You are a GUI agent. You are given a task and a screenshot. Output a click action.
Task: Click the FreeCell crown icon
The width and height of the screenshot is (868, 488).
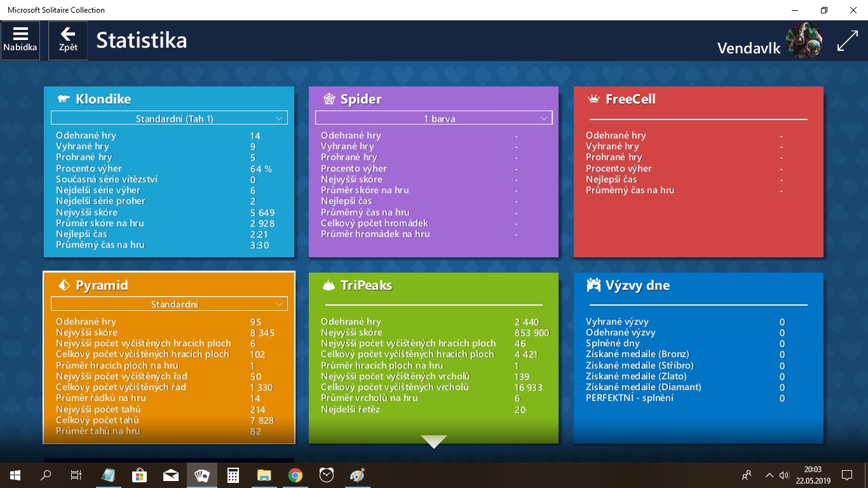(x=593, y=99)
